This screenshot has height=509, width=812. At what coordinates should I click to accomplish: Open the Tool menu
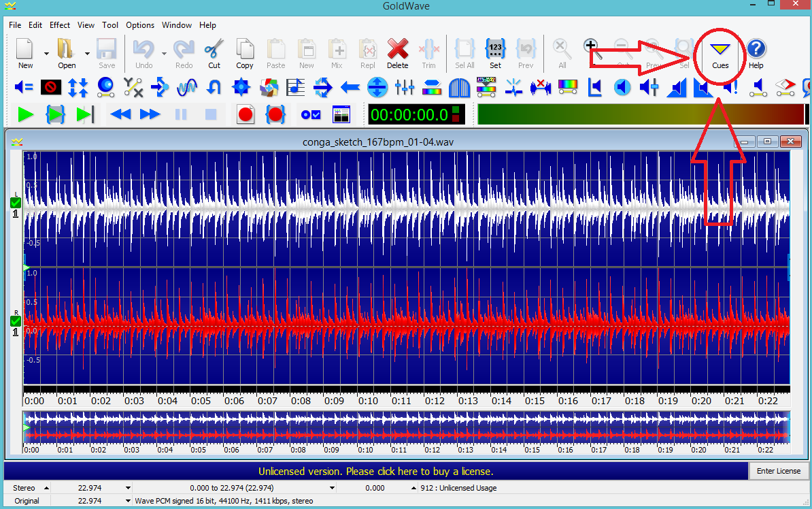coord(109,25)
